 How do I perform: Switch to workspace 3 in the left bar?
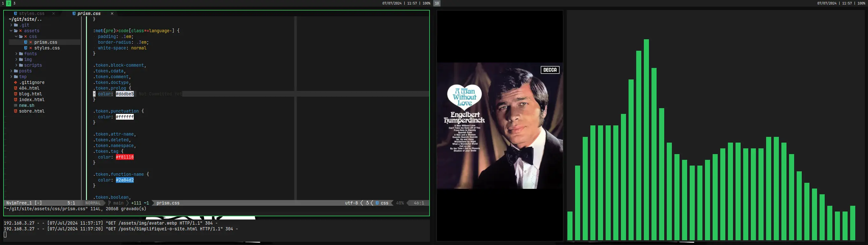coord(15,3)
